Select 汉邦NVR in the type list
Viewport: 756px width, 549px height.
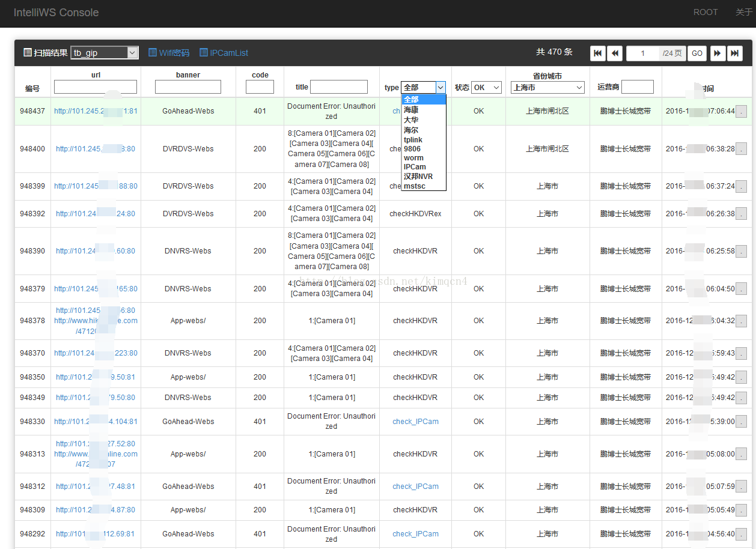pos(424,177)
